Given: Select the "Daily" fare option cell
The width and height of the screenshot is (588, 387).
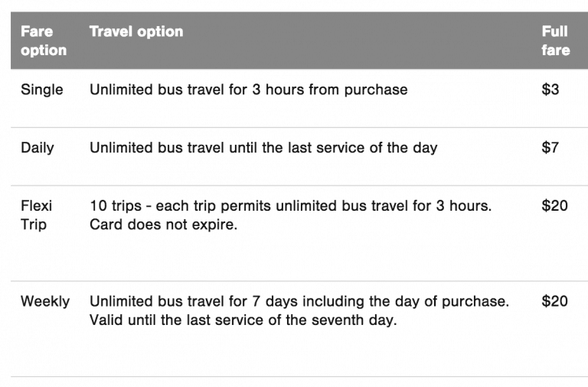Looking at the screenshot, I should click(x=38, y=147).
